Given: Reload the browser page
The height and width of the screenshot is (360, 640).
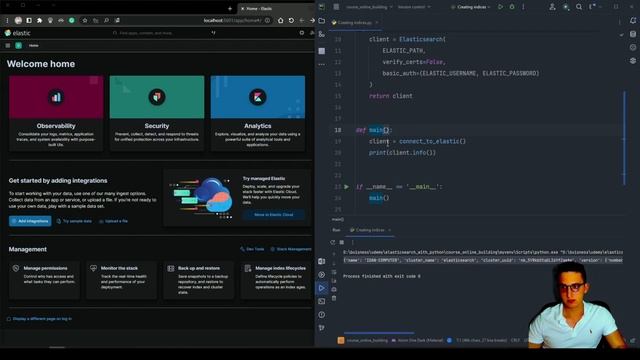Looking at the screenshot, I should pyautogui.click(x=291, y=20).
